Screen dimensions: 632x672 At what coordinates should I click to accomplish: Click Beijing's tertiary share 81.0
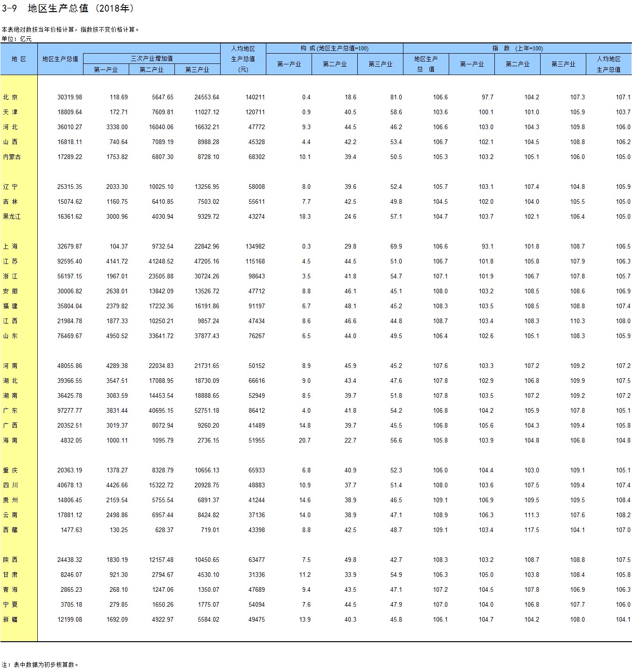click(396, 97)
